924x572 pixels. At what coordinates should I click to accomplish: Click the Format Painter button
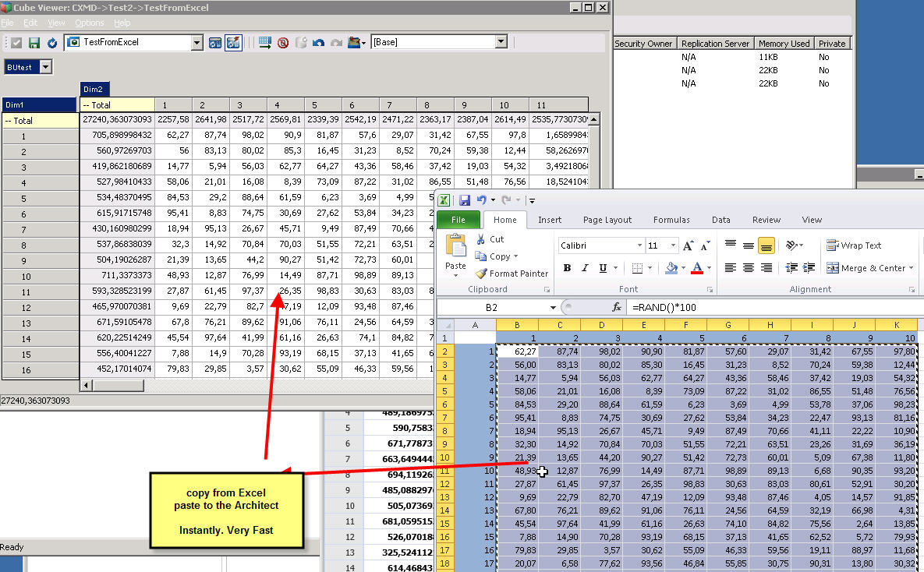pyautogui.click(x=512, y=274)
